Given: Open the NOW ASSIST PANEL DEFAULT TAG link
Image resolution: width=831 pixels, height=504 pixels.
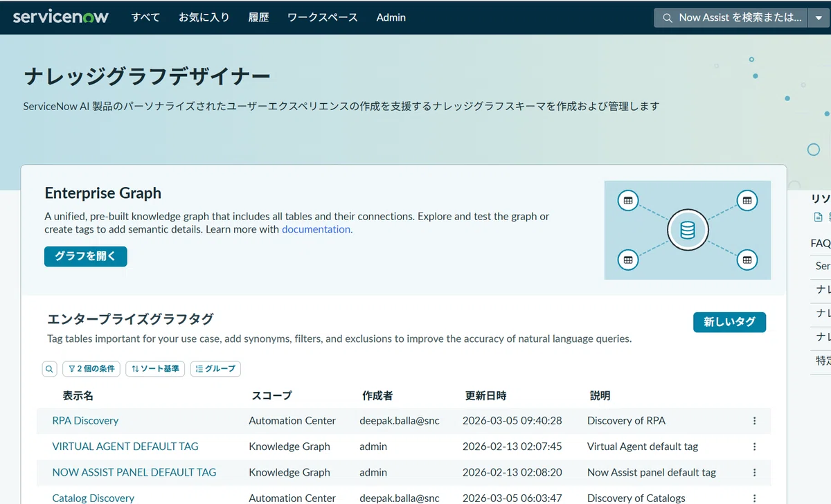Looking at the screenshot, I should [x=134, y=472].
